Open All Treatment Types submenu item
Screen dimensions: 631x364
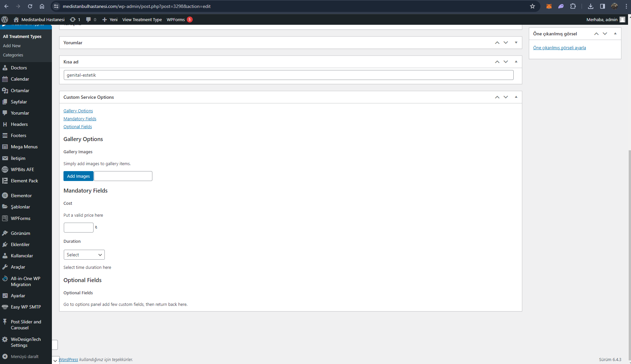tap(22, 36)
